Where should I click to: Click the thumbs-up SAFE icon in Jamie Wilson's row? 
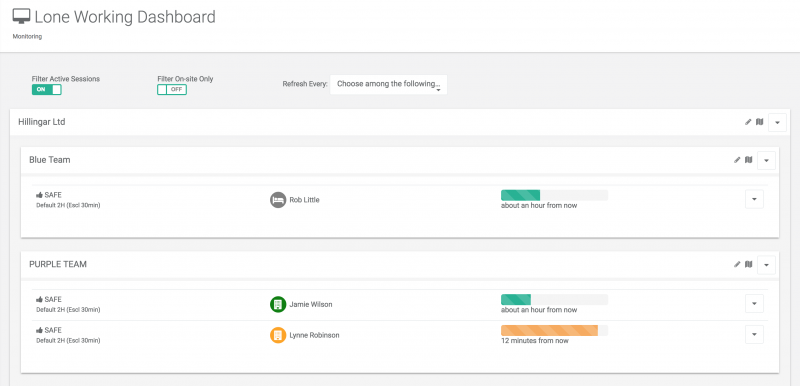tap(39, 299)
